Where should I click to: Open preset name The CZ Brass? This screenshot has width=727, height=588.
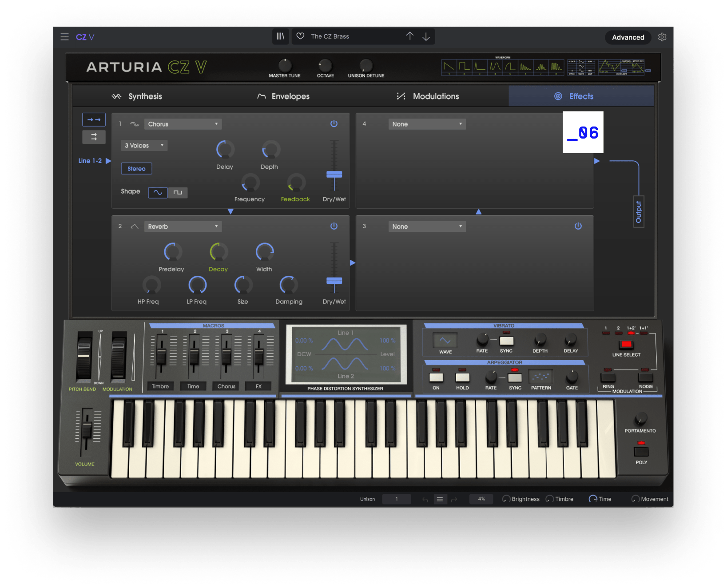coord(330,36)
